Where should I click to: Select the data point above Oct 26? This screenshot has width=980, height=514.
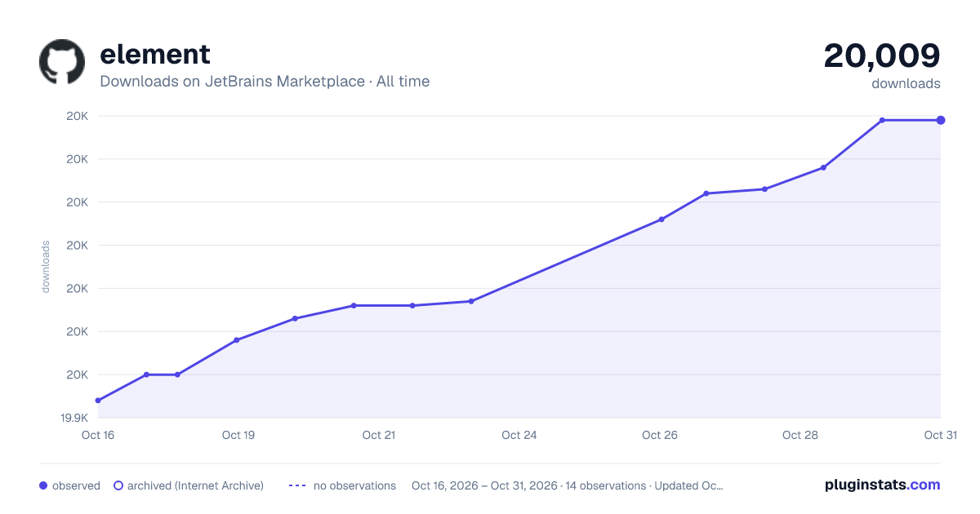click(x=661, y=219)
